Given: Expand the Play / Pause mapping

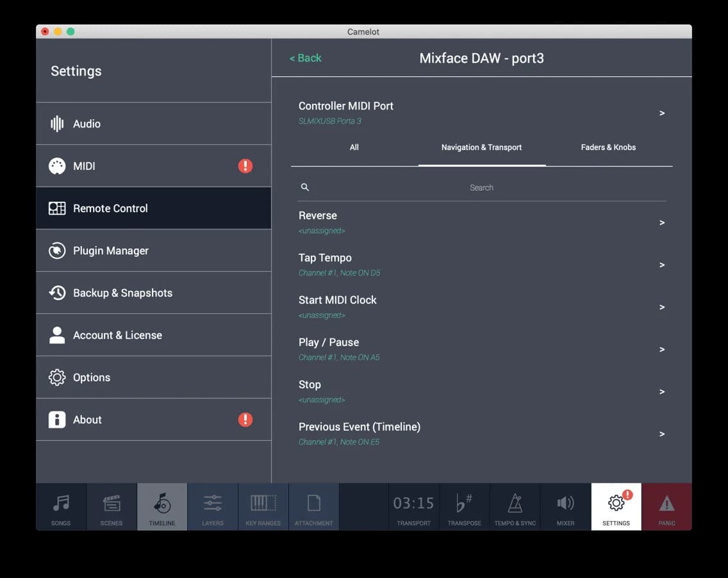Looking at the screenshot, I should [x=481, y=349].
